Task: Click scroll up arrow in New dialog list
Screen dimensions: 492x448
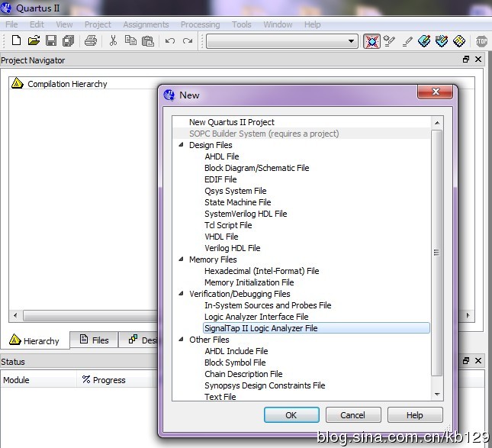Action: coord(437,123)
